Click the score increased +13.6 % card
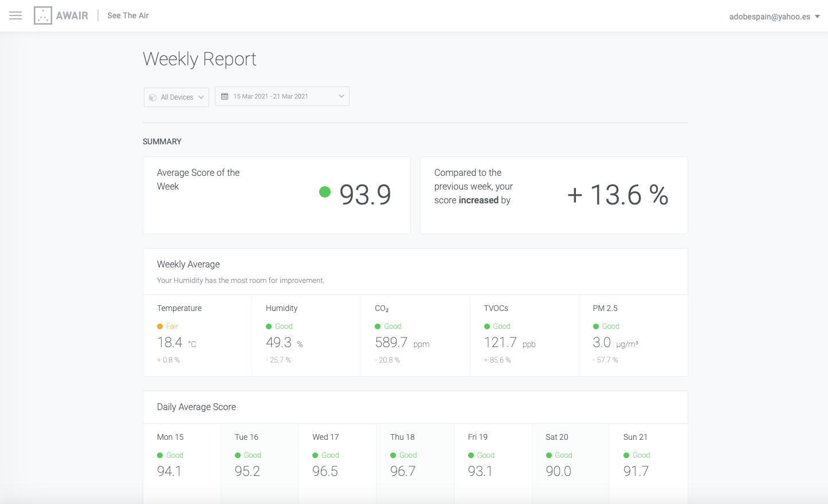The image size is (828, 504). [554, 195]
